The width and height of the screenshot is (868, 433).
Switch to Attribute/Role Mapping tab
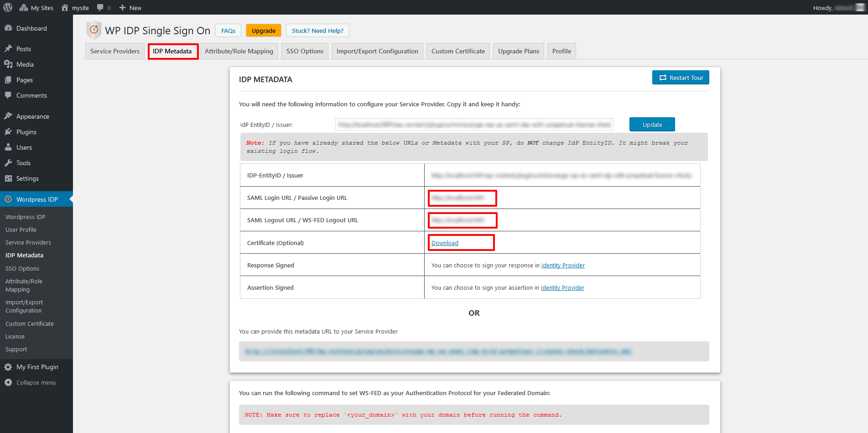[x=239, y=51]
